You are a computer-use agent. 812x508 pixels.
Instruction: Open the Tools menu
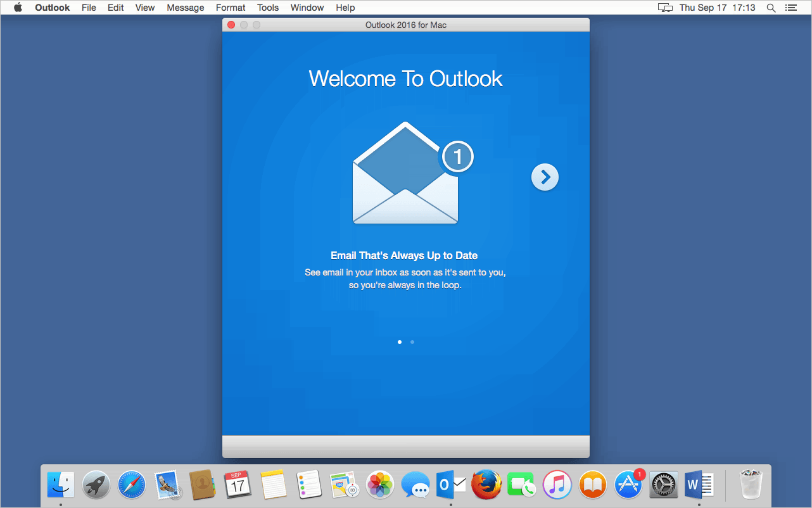tap(268, 8)
